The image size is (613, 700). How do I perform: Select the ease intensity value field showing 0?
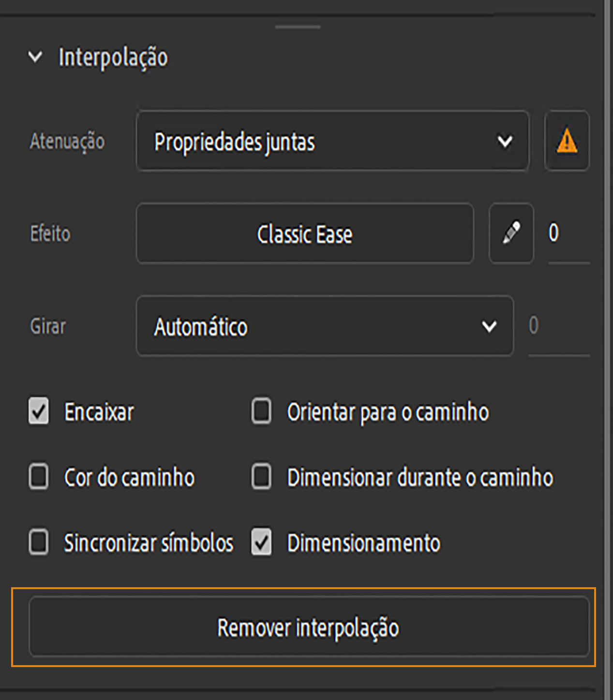554,234
